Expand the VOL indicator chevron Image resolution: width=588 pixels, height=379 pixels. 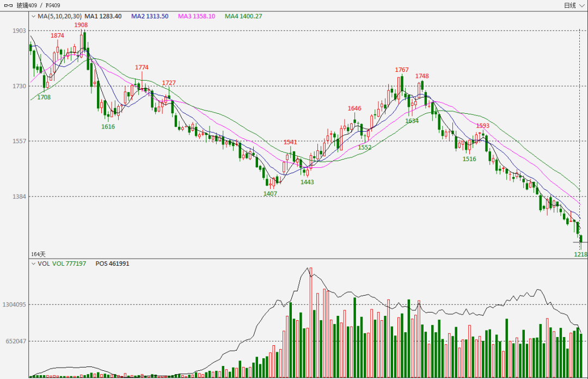point(33,264)
